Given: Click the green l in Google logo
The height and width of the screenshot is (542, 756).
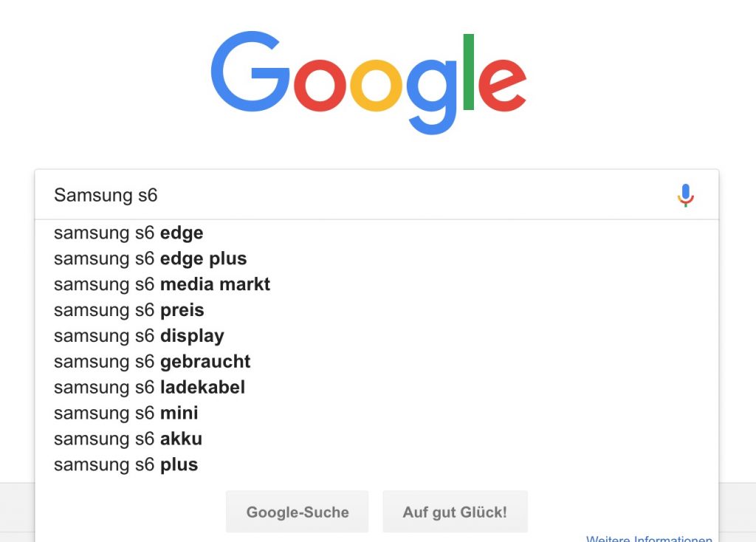Looking at the screenshot, I should 468,72.
